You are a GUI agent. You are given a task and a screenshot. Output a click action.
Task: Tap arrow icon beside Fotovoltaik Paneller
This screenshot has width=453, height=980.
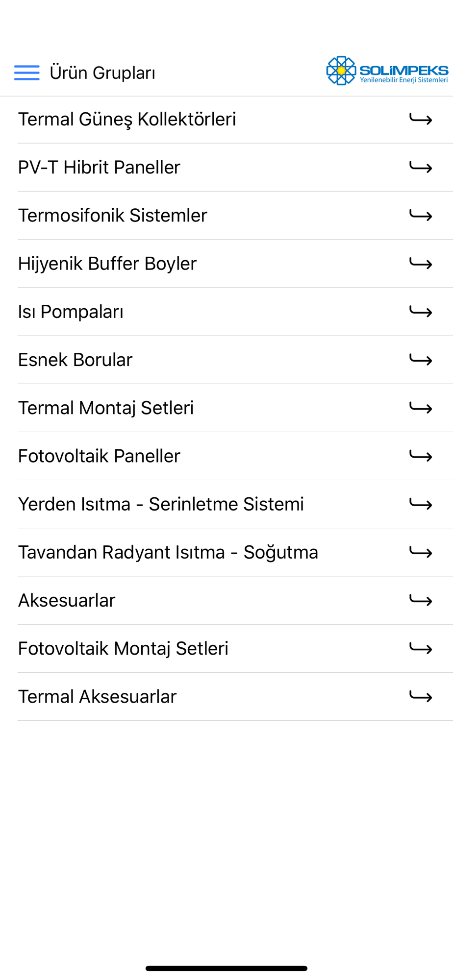click(x=421, y=456)
